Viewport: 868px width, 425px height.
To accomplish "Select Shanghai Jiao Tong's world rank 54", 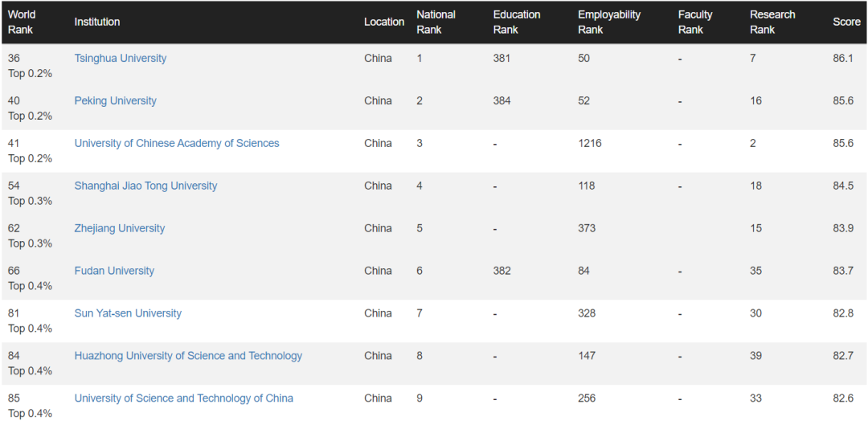I will [14, 186].
